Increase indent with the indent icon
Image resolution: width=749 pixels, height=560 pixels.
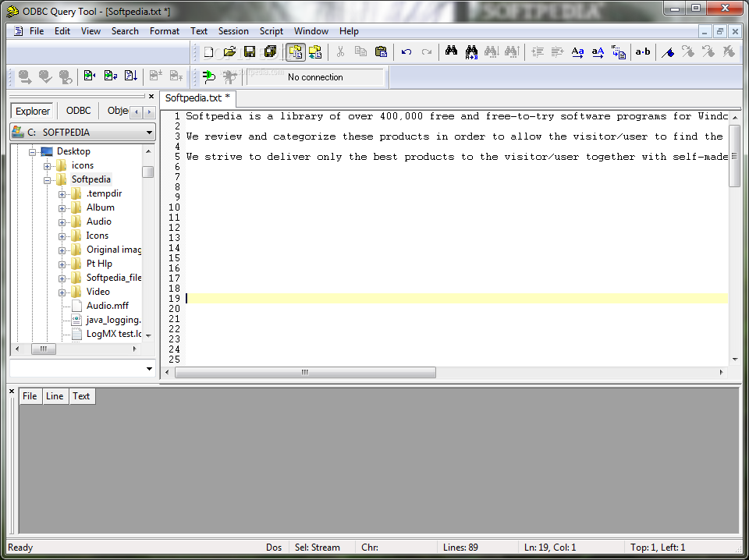click(538, 51)
